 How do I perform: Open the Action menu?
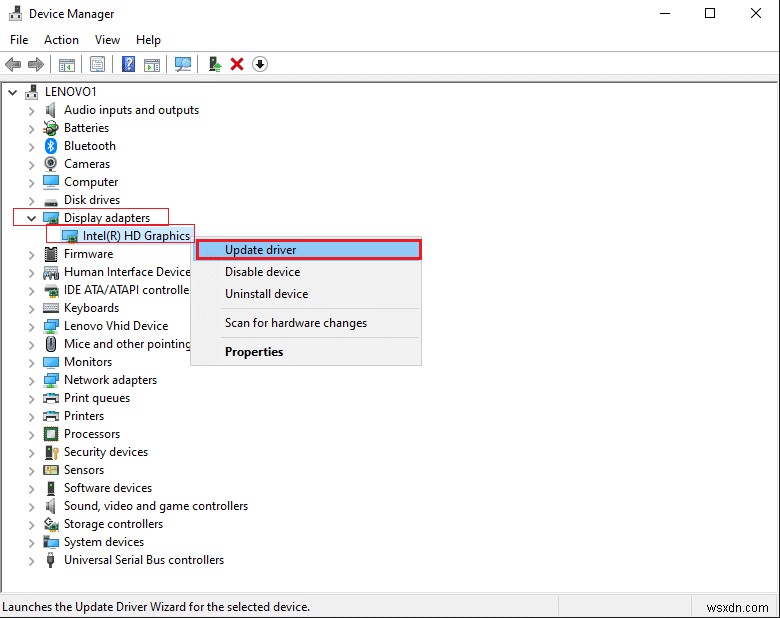[x=61, y=40]
